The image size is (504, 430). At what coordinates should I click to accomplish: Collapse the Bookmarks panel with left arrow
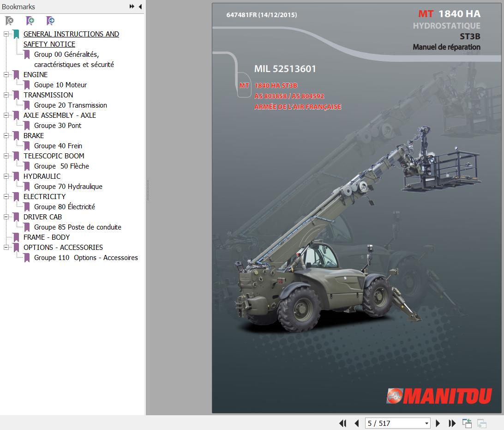140,6
